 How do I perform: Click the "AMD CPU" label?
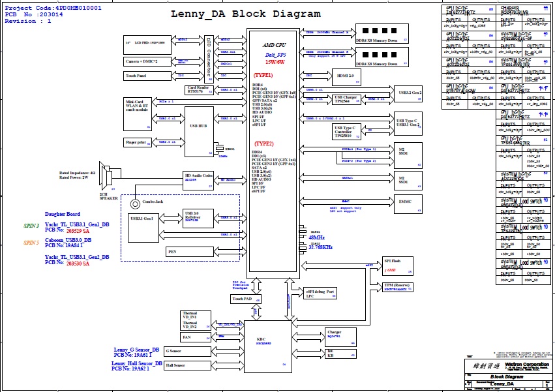274,45
